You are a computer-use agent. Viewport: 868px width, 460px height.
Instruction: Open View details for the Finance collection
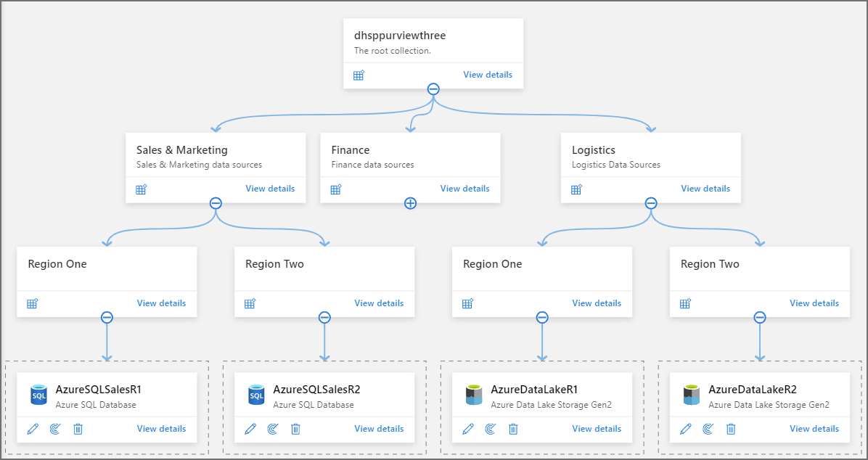click(x=465, y=189)
